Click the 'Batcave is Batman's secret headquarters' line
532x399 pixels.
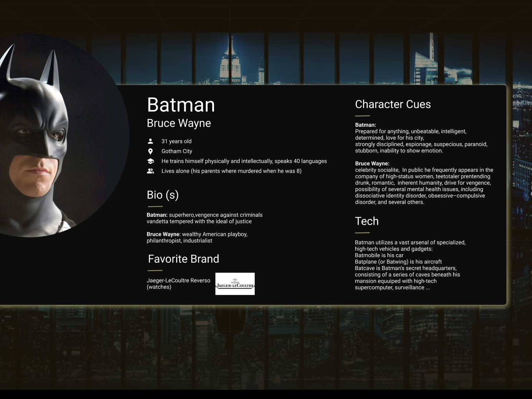406,268
